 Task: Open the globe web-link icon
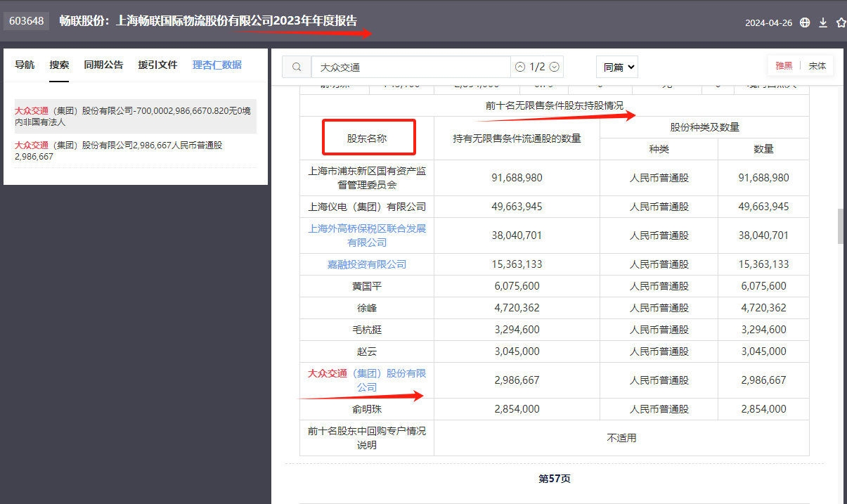pos(805,22)
